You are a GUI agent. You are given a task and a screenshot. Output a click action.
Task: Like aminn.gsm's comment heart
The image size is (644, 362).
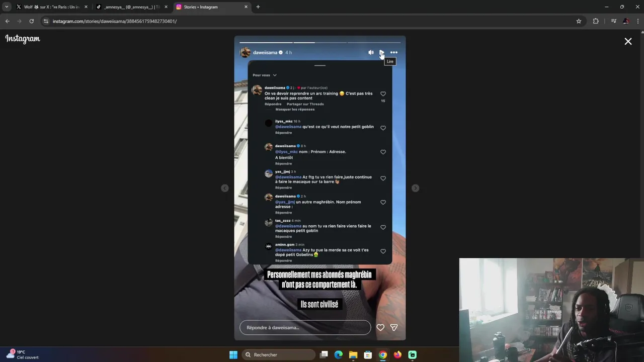click(x=383, y=251)
